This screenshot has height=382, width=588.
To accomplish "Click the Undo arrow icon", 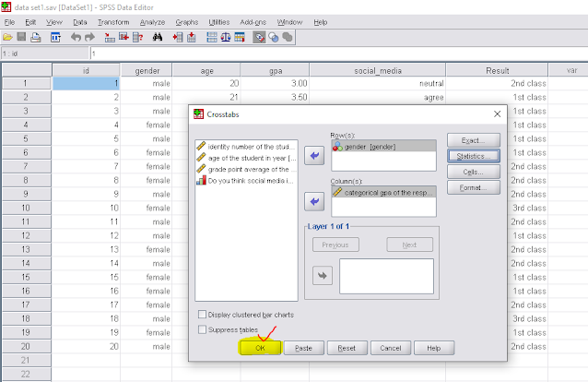I will pyautogui.click(x=76, y=37).
